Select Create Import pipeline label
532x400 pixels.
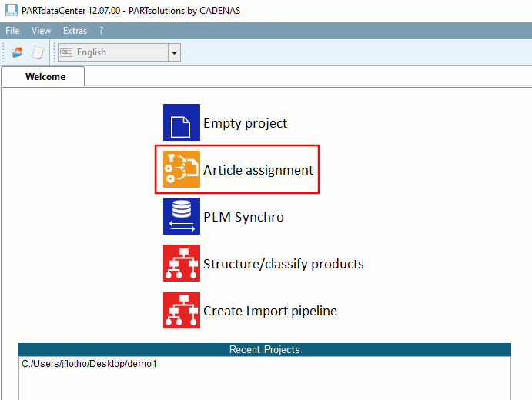click(270, 311)
